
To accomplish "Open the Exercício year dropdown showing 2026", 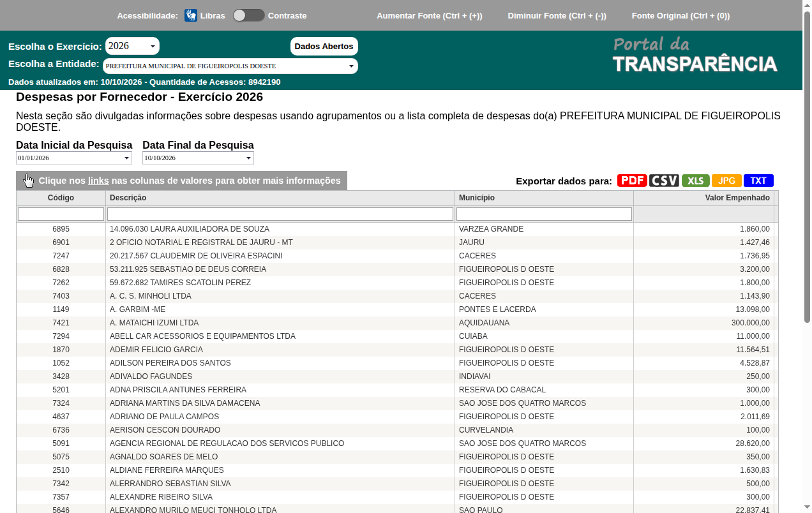I will (132, 46).
